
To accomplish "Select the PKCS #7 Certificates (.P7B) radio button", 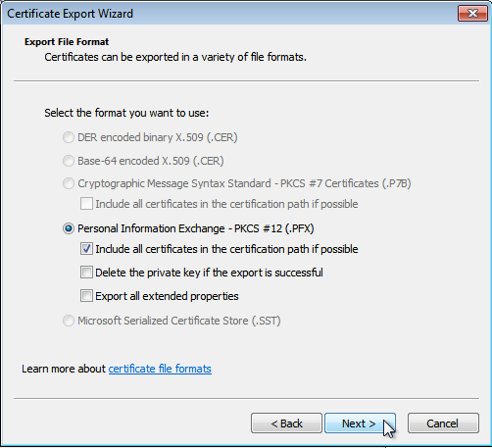I will (x=69, y=183).
